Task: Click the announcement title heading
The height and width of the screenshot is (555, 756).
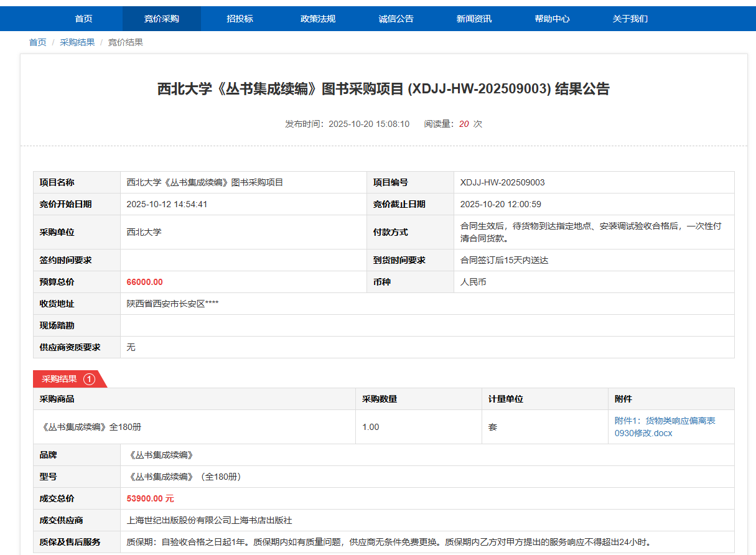Action: click(383, 89)
